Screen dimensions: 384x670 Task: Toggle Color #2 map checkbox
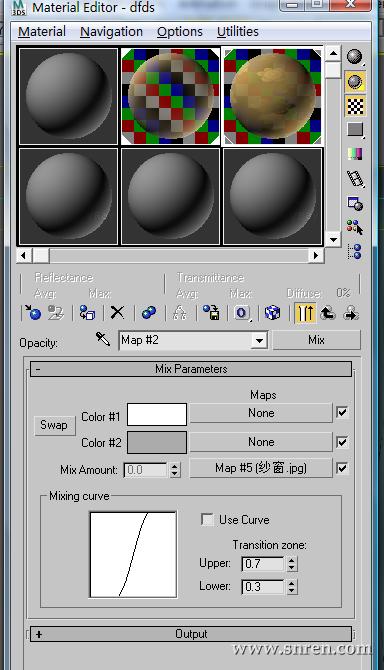coord(342,442)
